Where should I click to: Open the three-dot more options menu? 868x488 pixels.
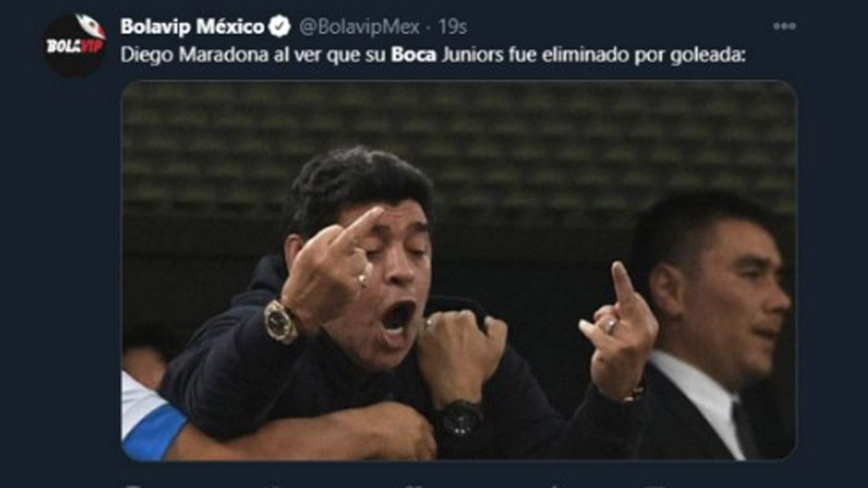(784, 26)
